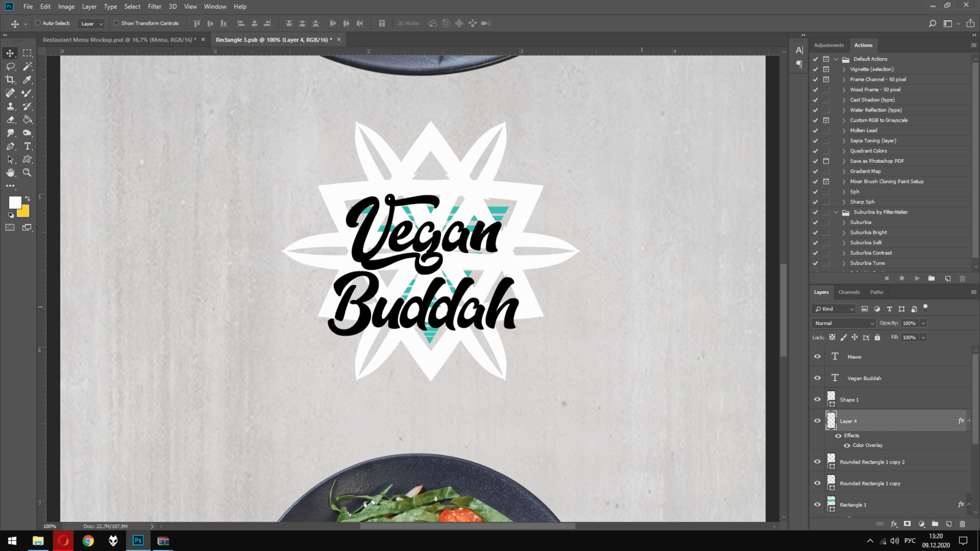Open the Image menu
The image size is (980, 551).
click(x=66, y=7)
